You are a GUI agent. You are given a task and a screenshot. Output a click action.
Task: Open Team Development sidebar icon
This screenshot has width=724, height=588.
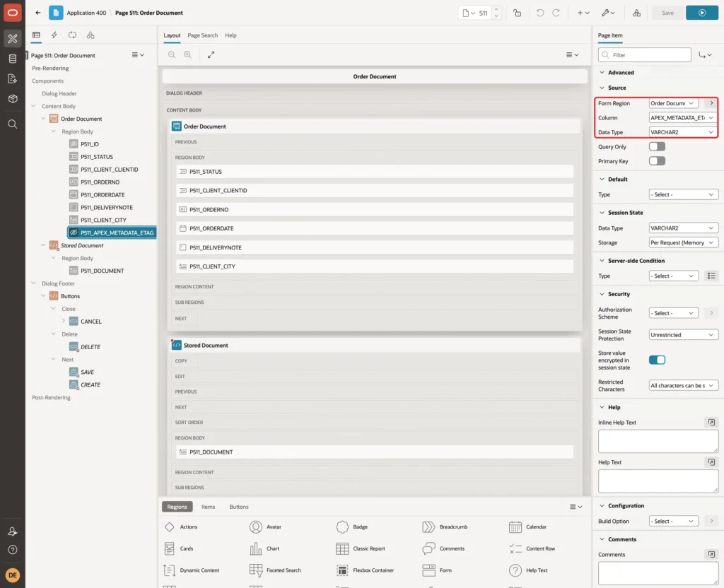tap(13, 79)
